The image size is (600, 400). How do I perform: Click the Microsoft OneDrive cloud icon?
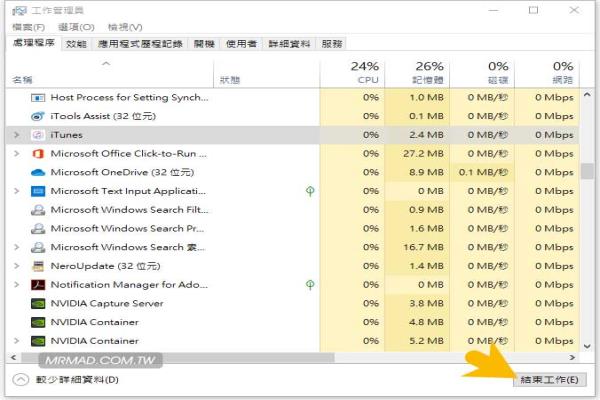click(x=38, y=173)
